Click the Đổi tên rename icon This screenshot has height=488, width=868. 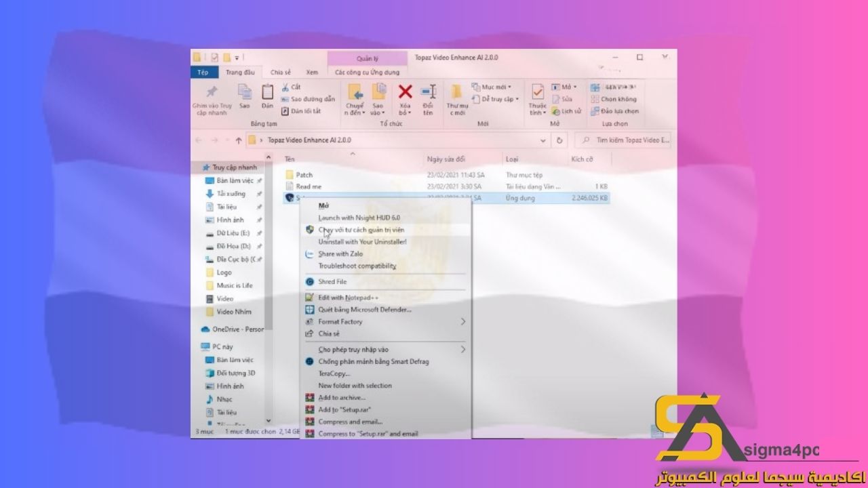click(x=428, y=91)
